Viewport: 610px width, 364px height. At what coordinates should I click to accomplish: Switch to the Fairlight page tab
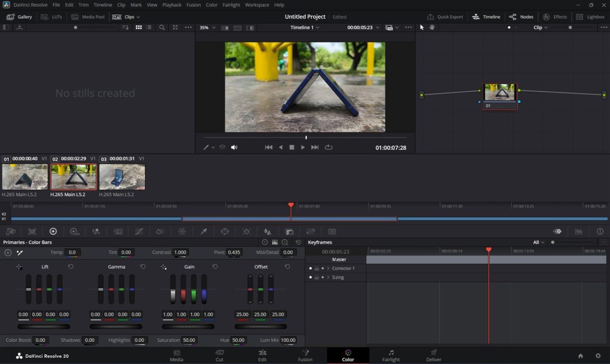tap(390, 355)
